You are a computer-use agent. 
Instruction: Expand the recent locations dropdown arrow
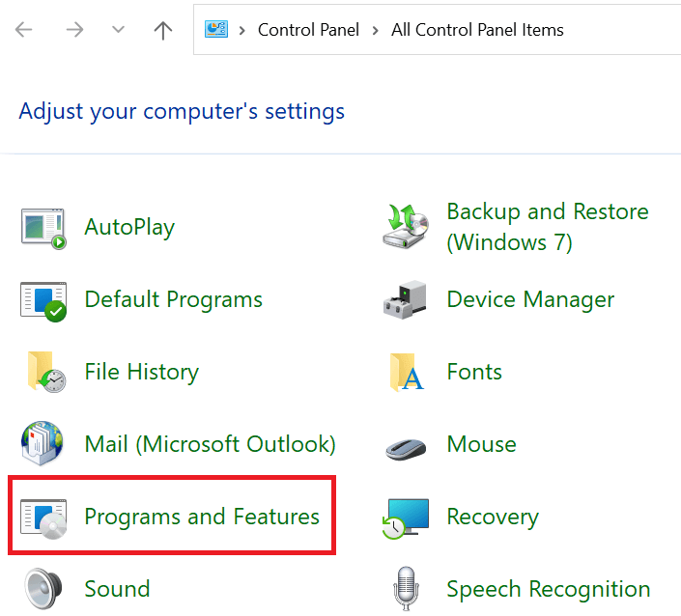click(118, 30)
